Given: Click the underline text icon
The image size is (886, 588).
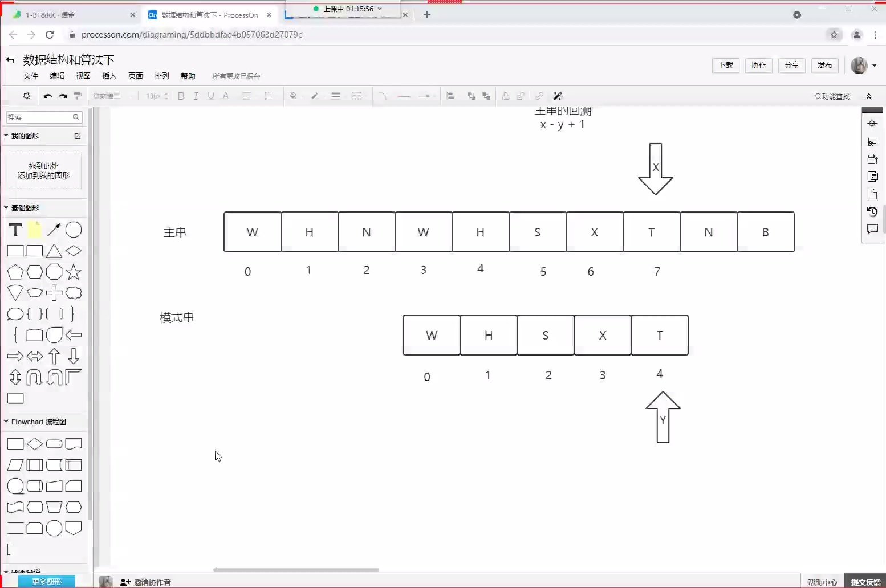Looking at the screenshot, I should click(x=210, y=96).
